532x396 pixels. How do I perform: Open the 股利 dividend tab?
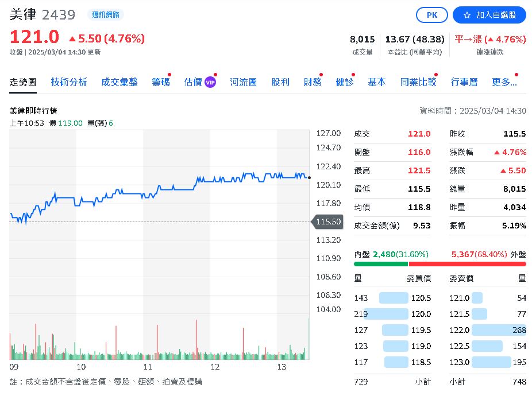pos(280,82)
